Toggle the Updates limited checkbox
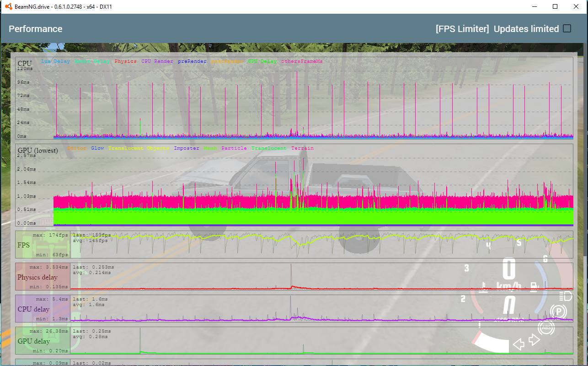Image resolution: width=588 pixels, height=366 pixels. pyautogui.click(x=567, y=28)
